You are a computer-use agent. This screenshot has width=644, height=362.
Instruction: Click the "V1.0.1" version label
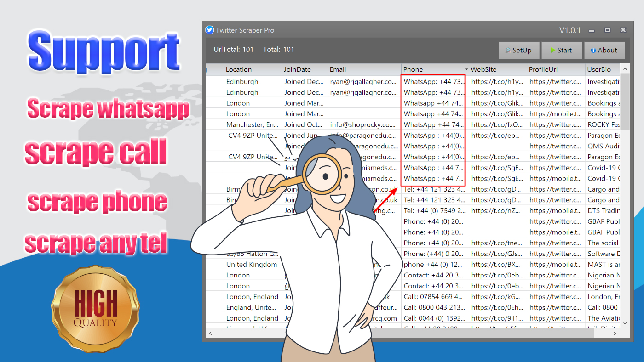point(570,30)
